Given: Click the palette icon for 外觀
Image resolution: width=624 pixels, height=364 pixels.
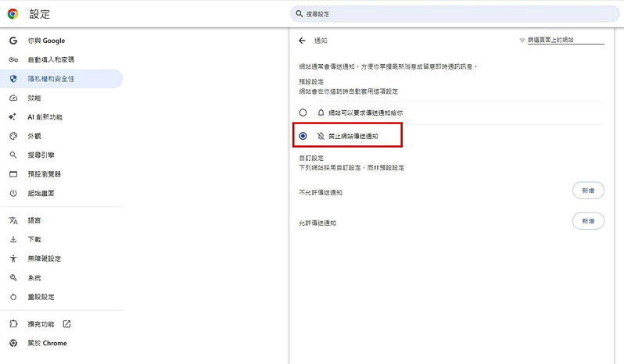Looking at the screenshot, I should coord(13,136).
